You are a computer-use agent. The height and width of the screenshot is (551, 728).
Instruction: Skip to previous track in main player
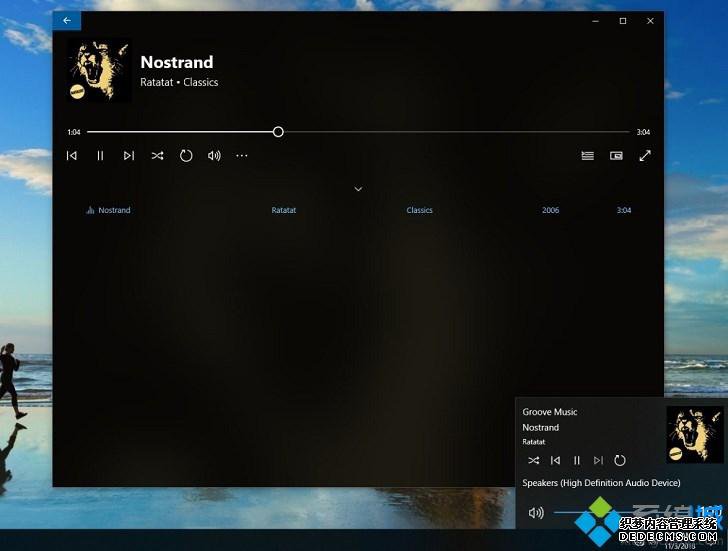tap(72, 156)
